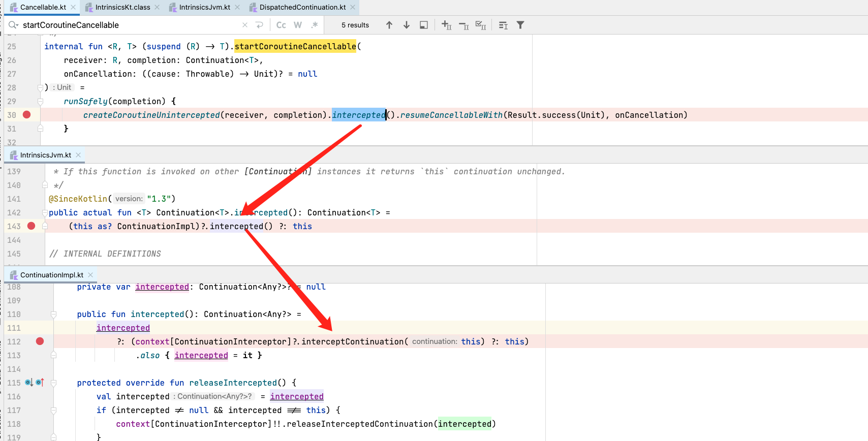Collapse comment fold at line 140
The height and width of the screenshot is (441, 868).
(x=45, y=185)
